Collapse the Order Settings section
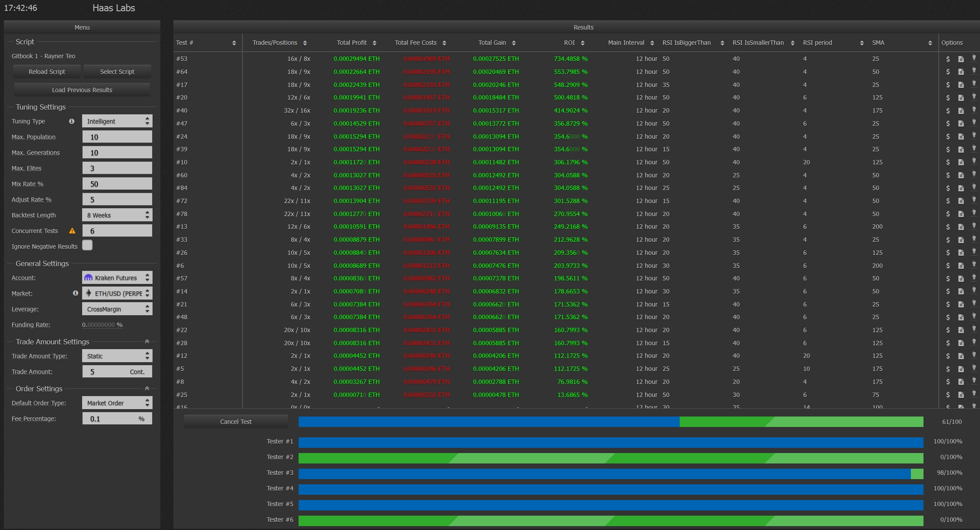The width and height of the screenshot is (980, 530). pyautogui.click(x=147, y=389)
